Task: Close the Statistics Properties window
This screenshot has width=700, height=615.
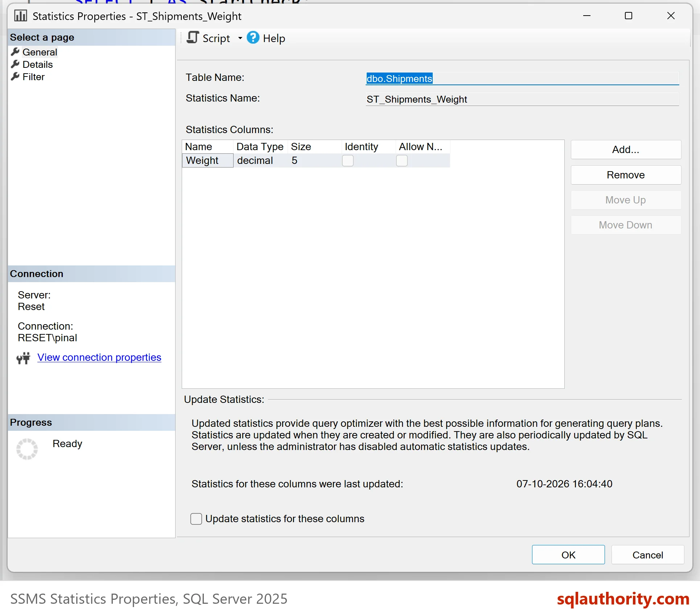Action: (671, 16)
